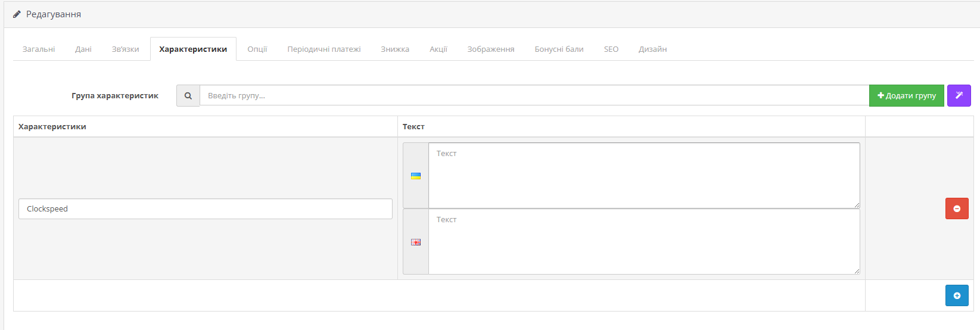Open the Знижка tab
This screenshot has width=980, height=330.
click(x=395, y=49)
